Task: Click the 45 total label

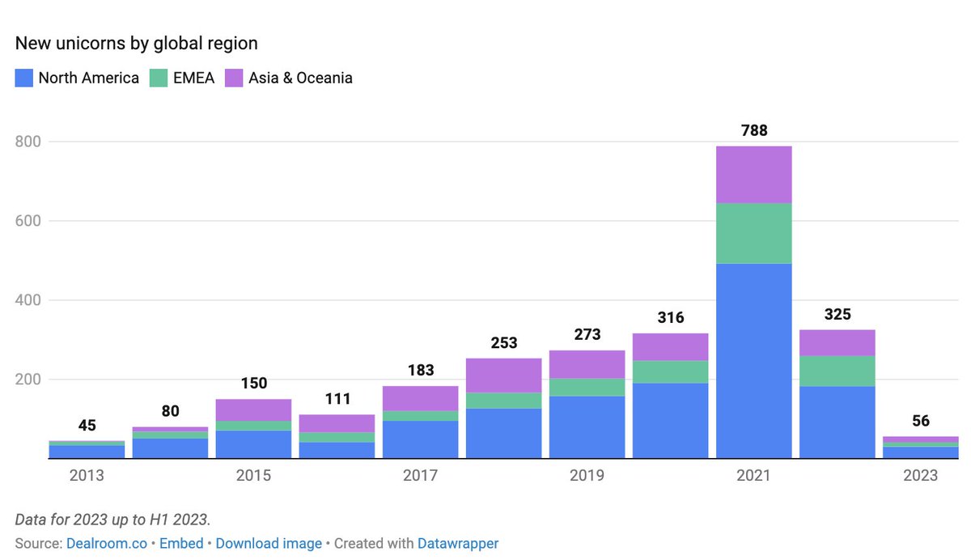Action: coord(87,425)
